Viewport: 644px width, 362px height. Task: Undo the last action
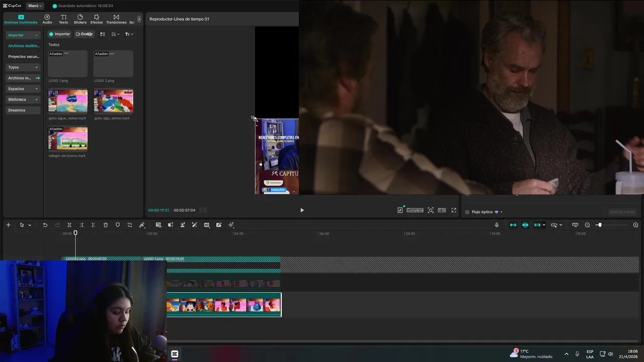(45, 225)
